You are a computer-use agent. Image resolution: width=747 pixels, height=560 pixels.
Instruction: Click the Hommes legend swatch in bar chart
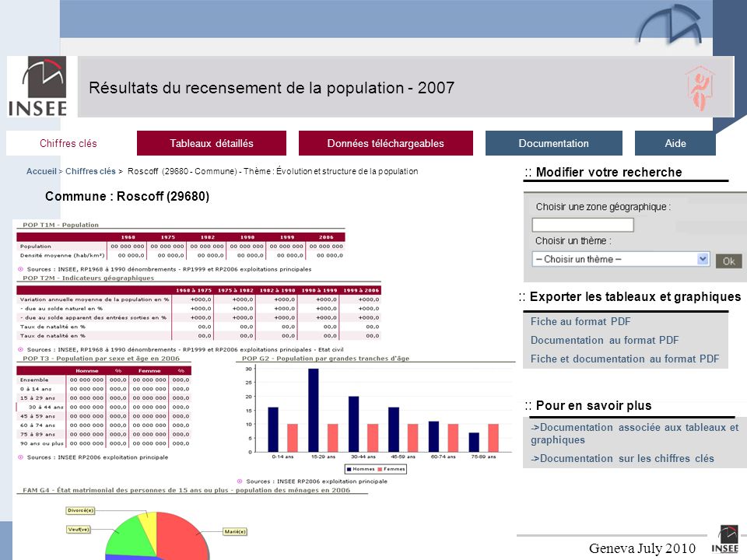tap(349, 469)
